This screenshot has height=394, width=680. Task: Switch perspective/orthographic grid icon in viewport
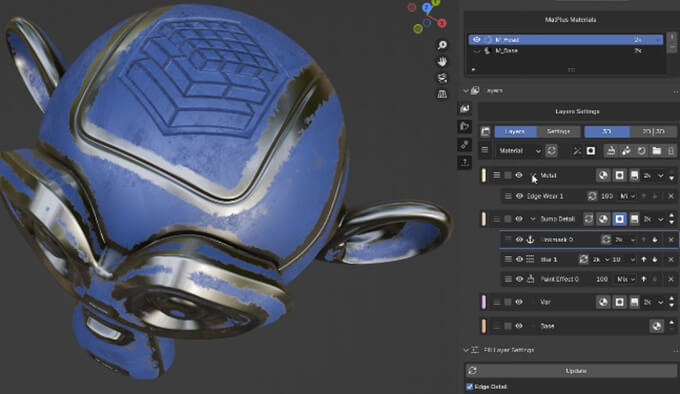click(x=442, y=94)
